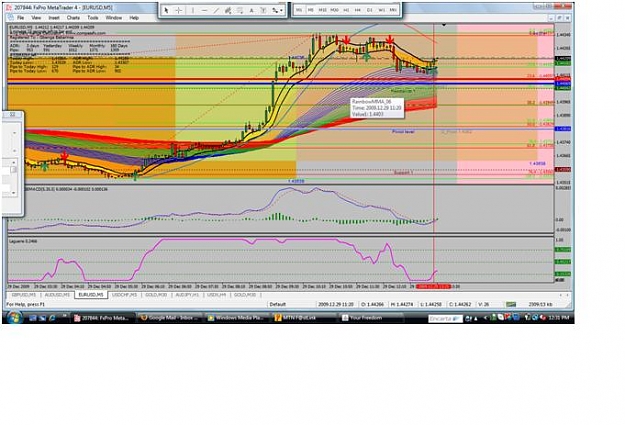Switch chart to H4 timeframe
The width and height of the screenshot is (625, 425).
pyautogui.click(x=358, y=10)
